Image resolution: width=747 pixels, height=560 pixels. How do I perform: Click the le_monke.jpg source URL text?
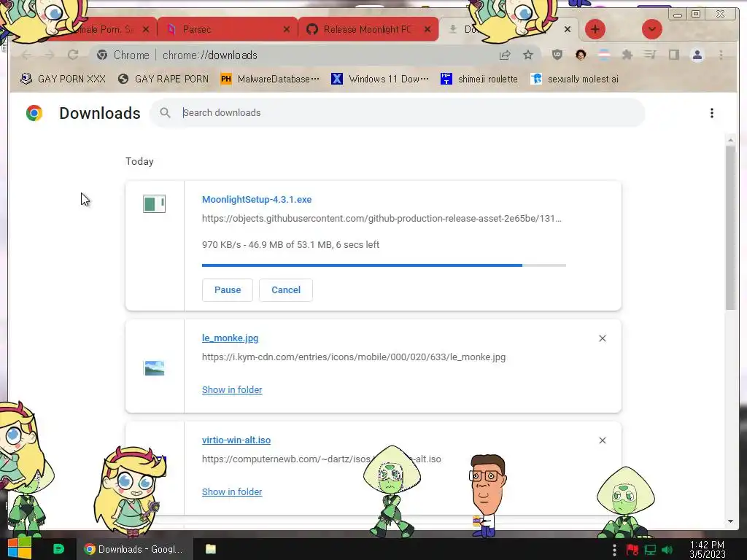click(354, 357)
